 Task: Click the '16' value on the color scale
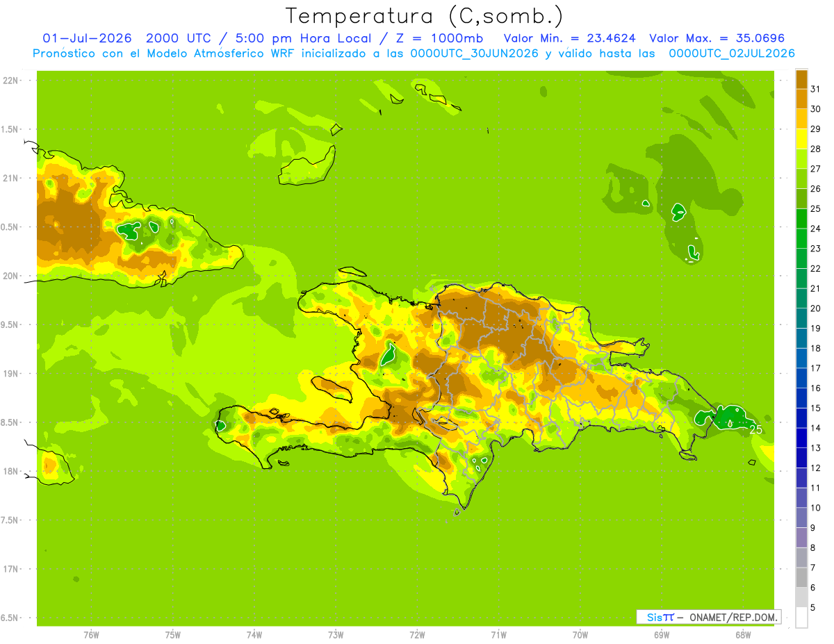click(815, 388)
